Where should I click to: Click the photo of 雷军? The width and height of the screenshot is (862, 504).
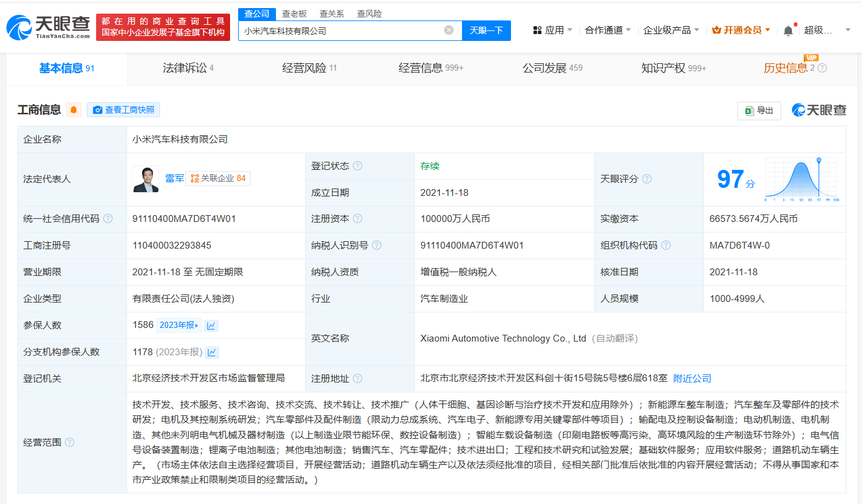146,179
